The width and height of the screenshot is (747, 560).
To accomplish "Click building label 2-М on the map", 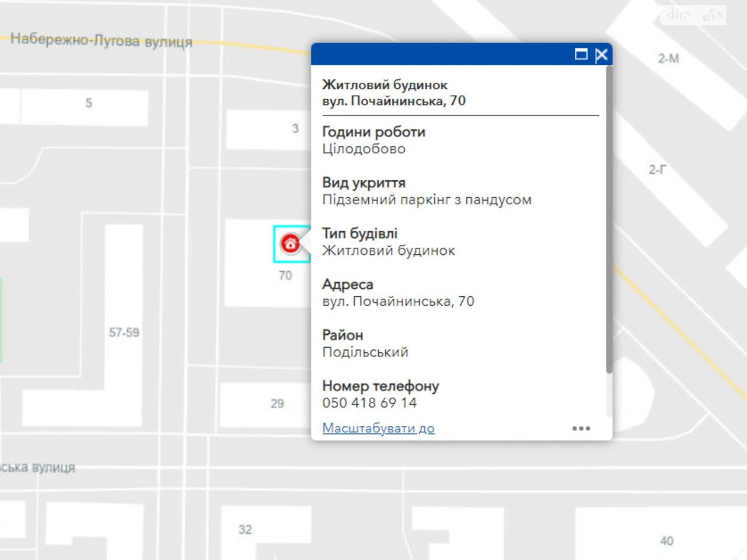I will [x=668, y=58].
